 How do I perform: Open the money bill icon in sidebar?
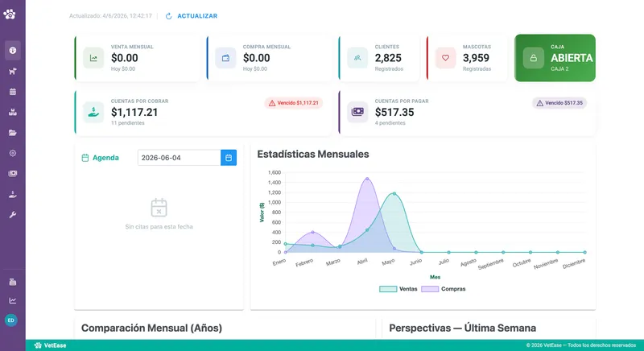tap(13, 174)
